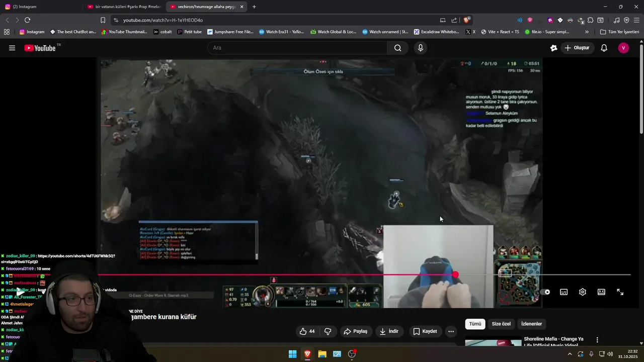Open a new browser tab
Screen dimensions: 644x362
254,7
